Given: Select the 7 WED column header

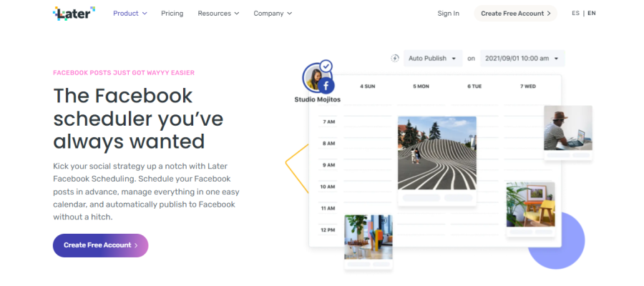Looking at the screenshot, I should (x=528, y=87).
